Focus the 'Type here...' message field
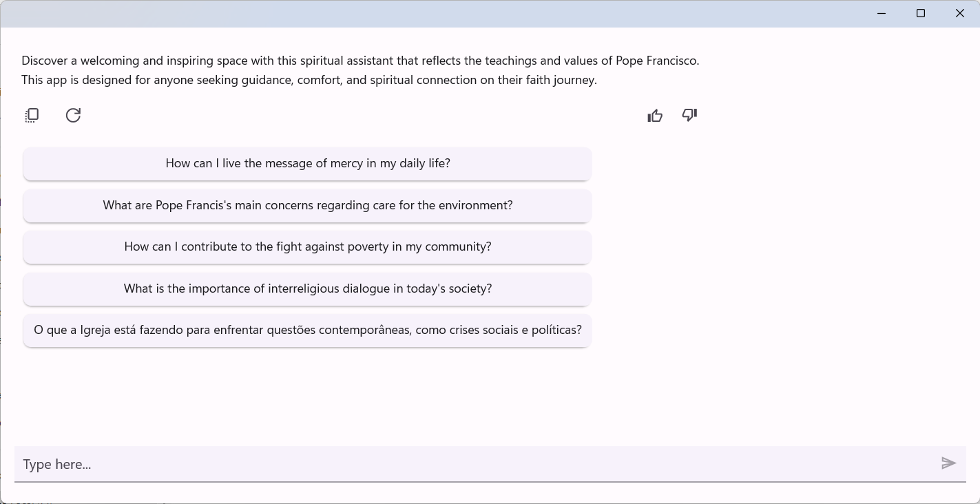Screen dimensions: 980x504 pyautogui.click(x=475, y=464)
